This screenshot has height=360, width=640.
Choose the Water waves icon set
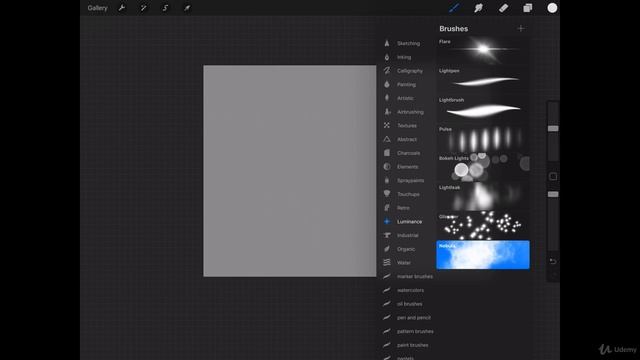click(387, 262)
